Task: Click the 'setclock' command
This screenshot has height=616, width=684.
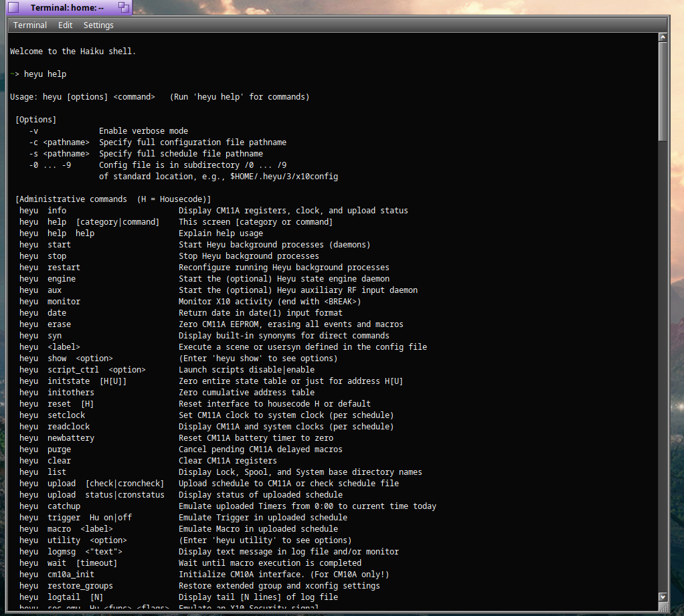Action: tap(66, 415)
